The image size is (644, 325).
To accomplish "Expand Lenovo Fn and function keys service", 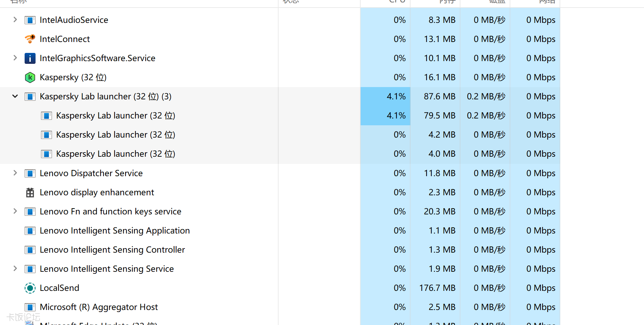I will tap(15, 211).
